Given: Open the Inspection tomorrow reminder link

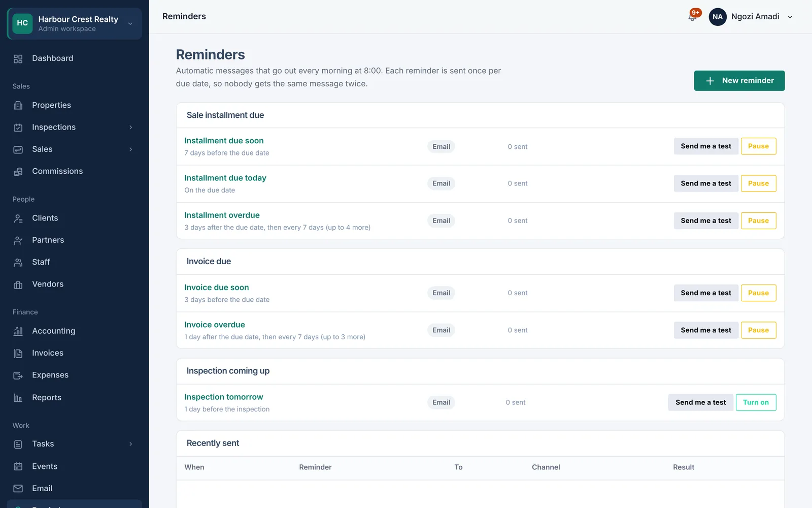Looking at the screenshot, I should tap(224, 397).
